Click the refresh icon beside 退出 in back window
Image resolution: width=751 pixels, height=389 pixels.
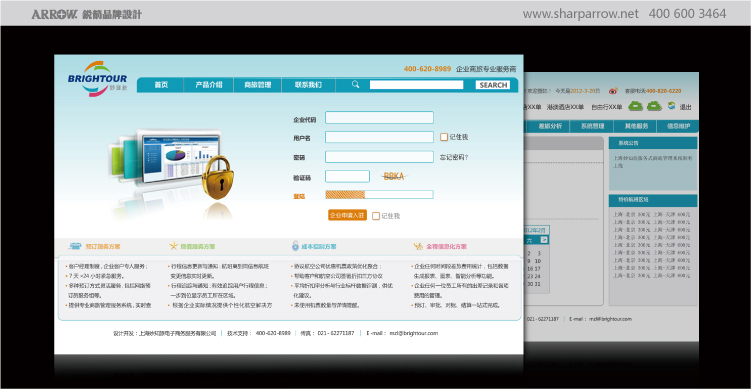point(671,106)
